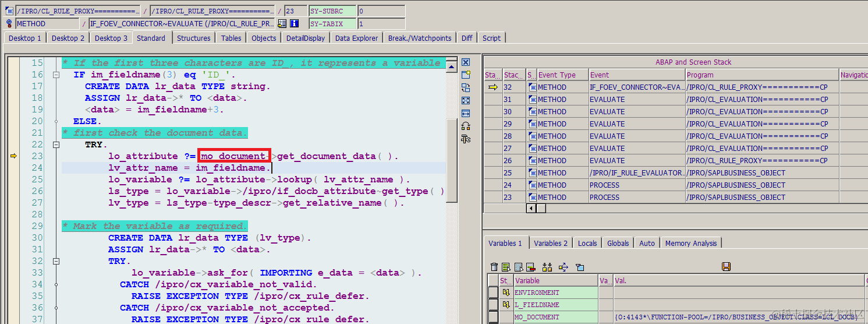Click the SY-SUBRC field label
The height and width of the screenshot is (324, 868).
coord(332,11)
